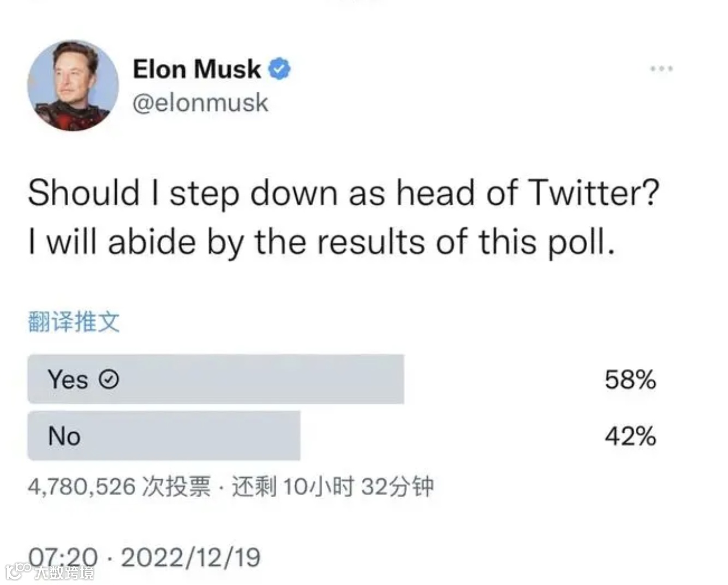Click the 还剩 10小时 32分钟 remaining time

point(332,486)
